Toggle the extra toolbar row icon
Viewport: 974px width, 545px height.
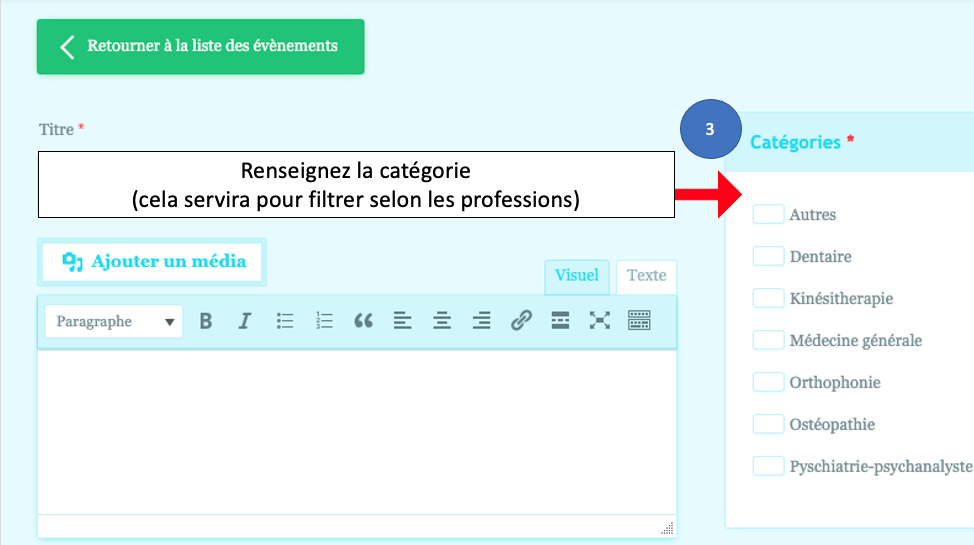tap(639, 321)
